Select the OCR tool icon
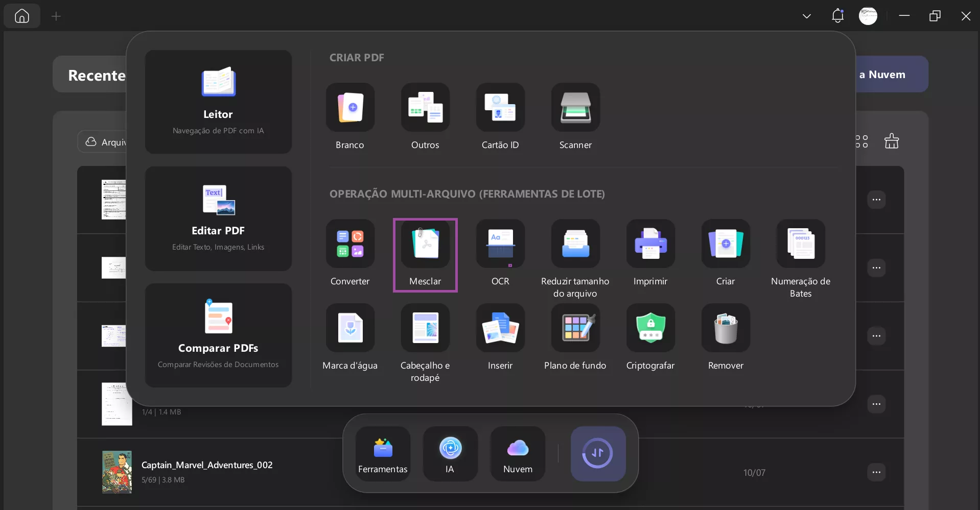The width and height of the screenshot is (980, 510). point(500,244)
